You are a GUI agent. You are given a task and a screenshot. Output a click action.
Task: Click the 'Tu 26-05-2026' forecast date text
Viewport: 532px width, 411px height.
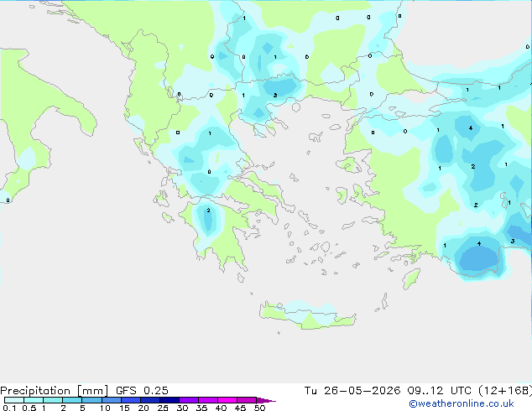352,390
